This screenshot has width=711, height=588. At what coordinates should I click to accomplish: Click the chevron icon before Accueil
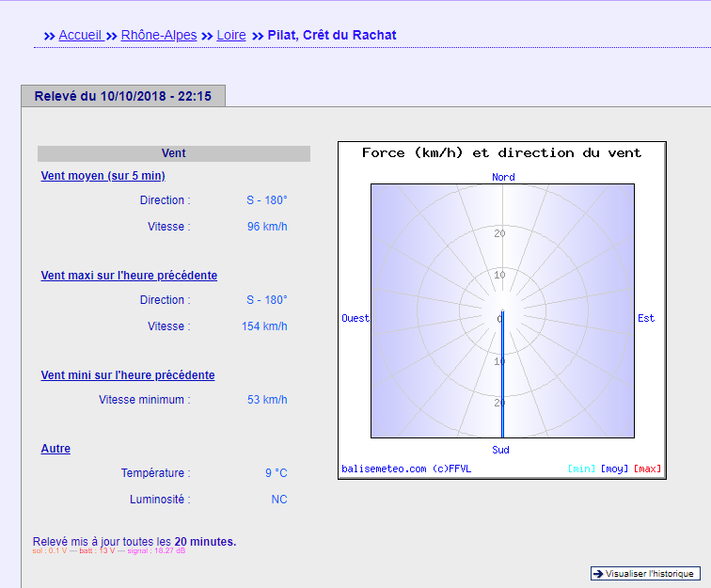click(50, 36)
